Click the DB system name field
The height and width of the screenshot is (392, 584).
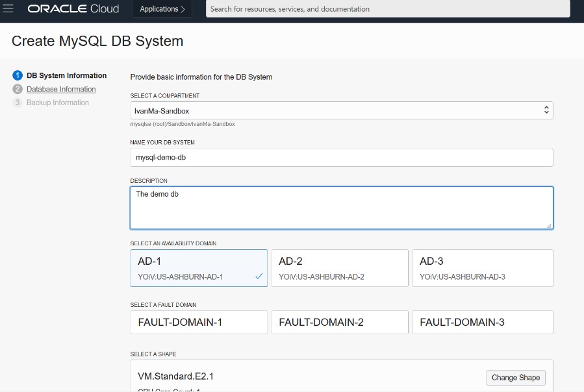click(342, 158)
